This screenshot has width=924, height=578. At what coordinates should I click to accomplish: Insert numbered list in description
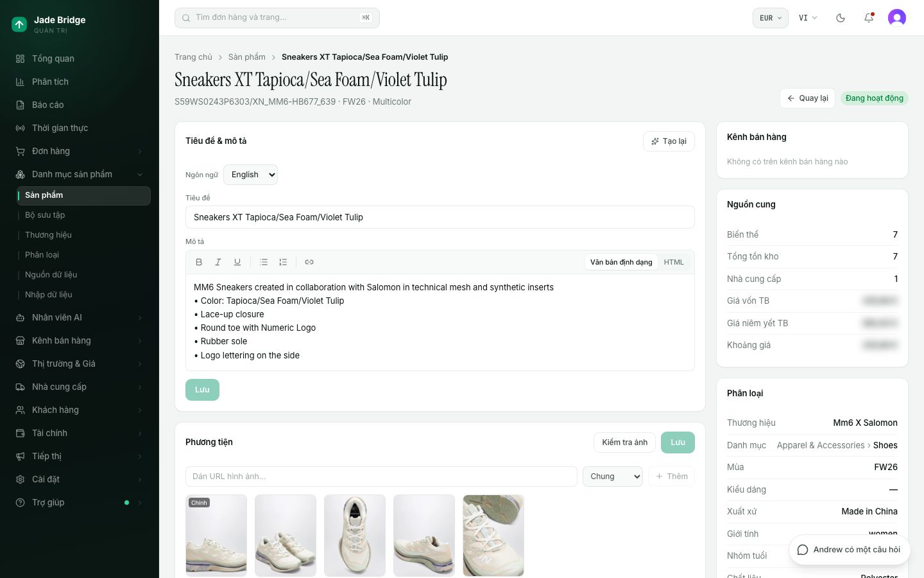(x=283, y=262)
